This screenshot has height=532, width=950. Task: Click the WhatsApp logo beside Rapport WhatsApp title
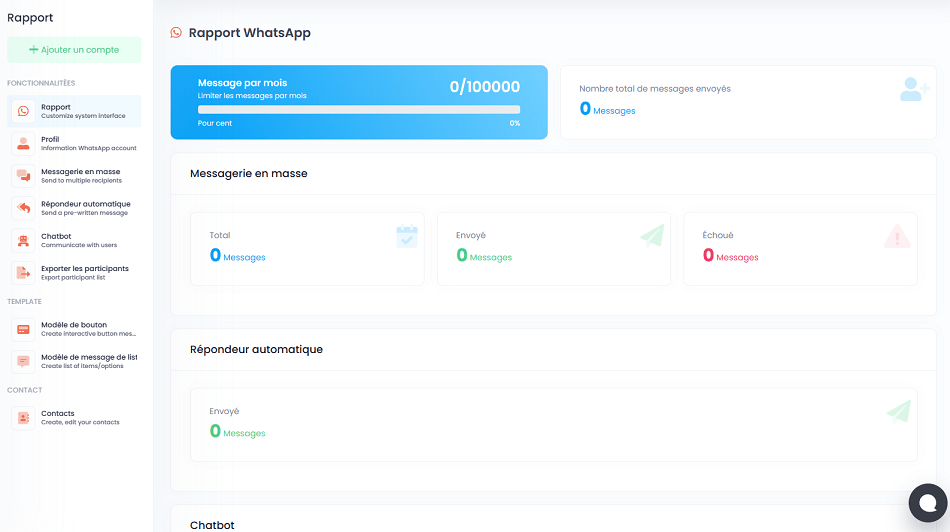[176, 33]
